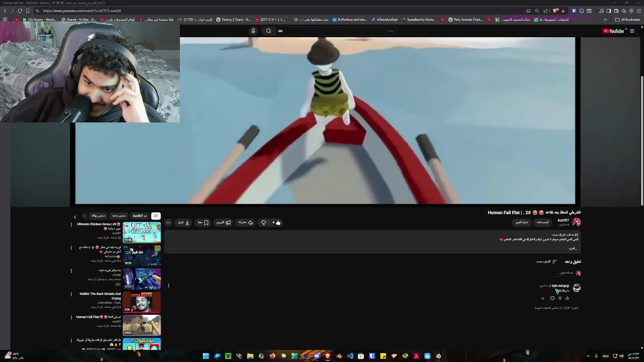This screenshot has height=362, width=644.
Task: Open the sort comments dropdown
Action: [x=547, y=261]
